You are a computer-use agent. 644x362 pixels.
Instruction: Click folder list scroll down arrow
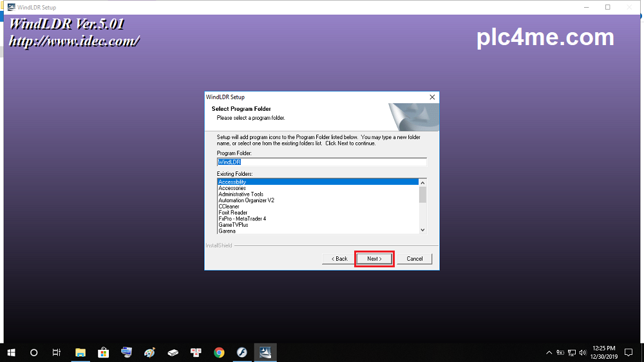422,230
